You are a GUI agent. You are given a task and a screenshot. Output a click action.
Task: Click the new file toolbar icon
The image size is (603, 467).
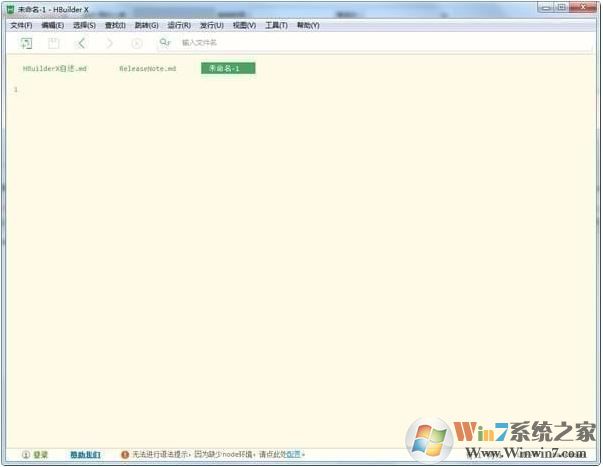click(26, 43)
